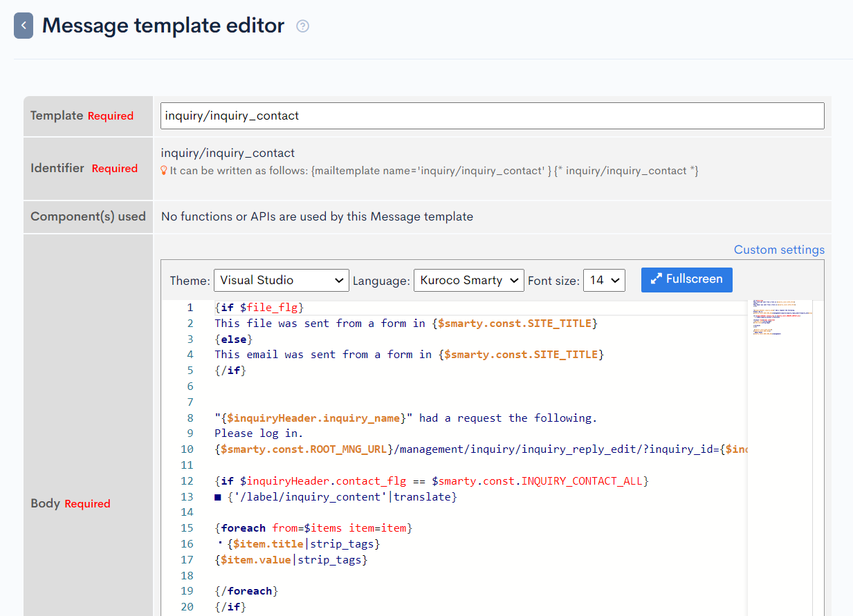Click the INQUIRY_CONTACT_ALL condition line
Image resolution: width=853 pixels, height=616 pixels.
pos(432,480)
